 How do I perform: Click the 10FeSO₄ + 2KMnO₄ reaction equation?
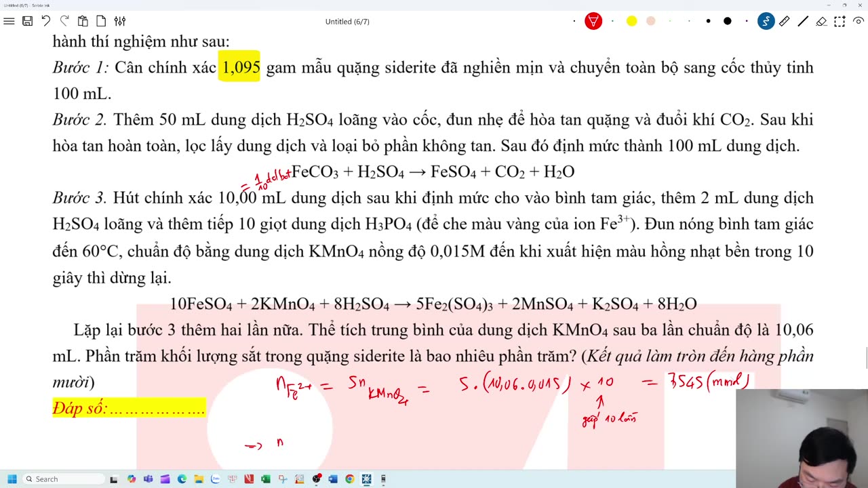tap(433, 304)
